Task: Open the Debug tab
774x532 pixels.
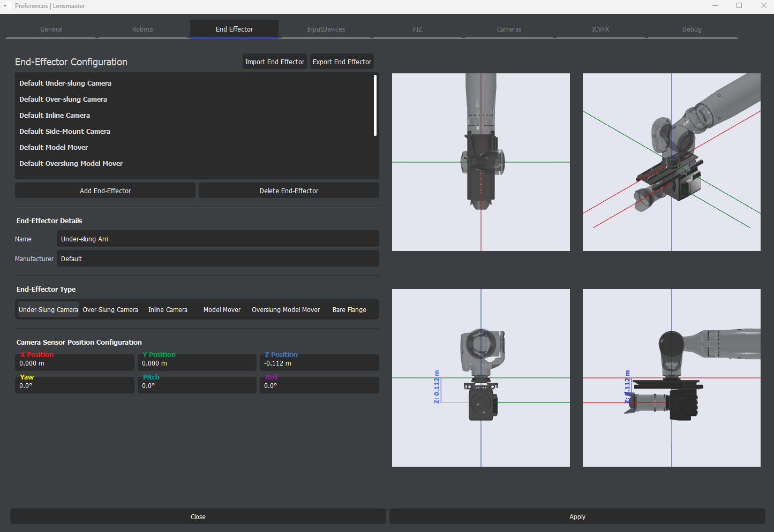Action: pos(692,29)
